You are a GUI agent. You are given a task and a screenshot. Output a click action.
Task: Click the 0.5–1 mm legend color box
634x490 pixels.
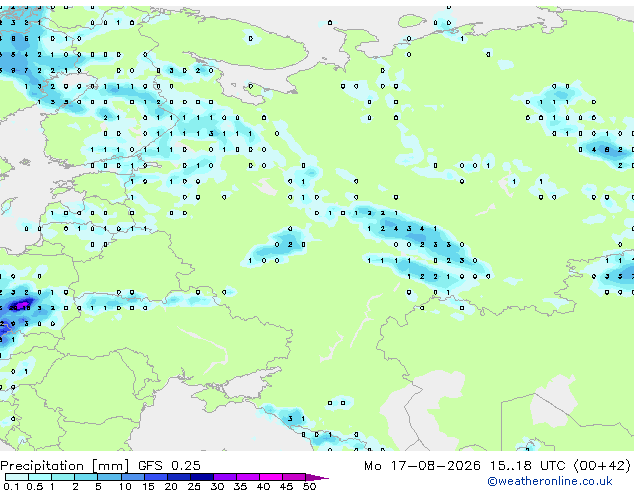tap(40, 477)
